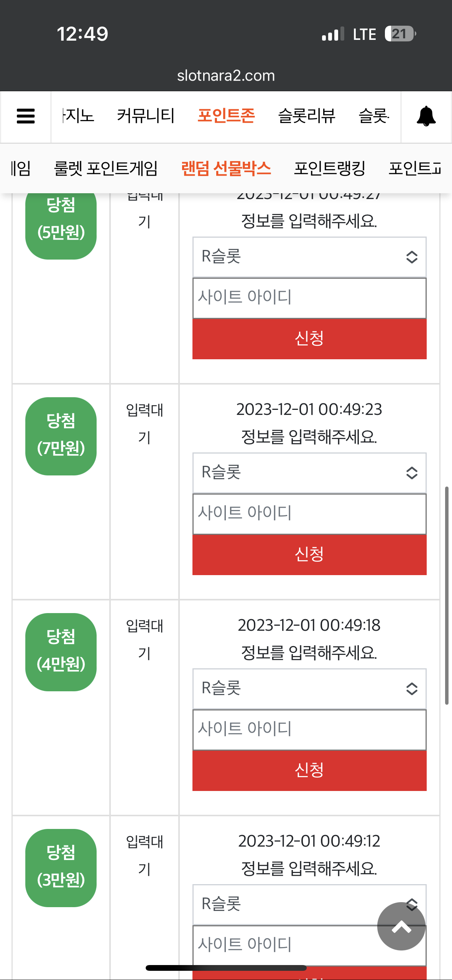
Task: Tap the green 당첨 (7만원) badge
Action: pos(61,436)
